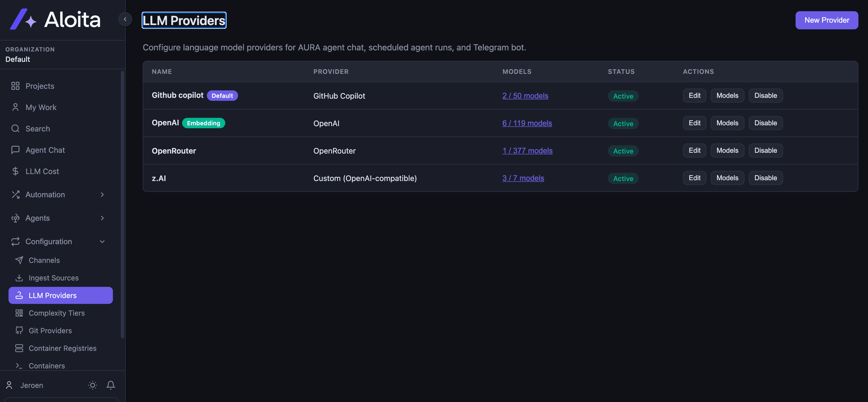Viewport: 868px width, 402px height.
Task: Edit the OpenRouter provider
Action: 694,150
